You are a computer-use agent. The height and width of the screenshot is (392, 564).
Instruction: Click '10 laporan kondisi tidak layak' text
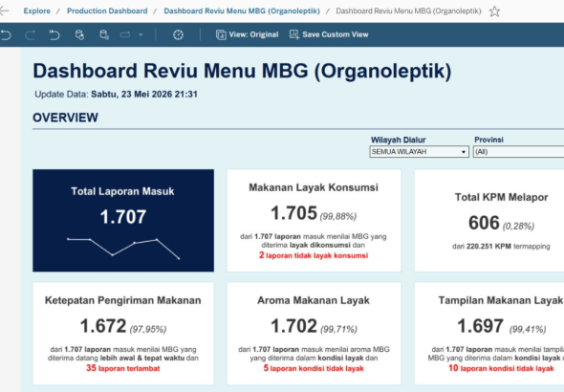(501, 368)
